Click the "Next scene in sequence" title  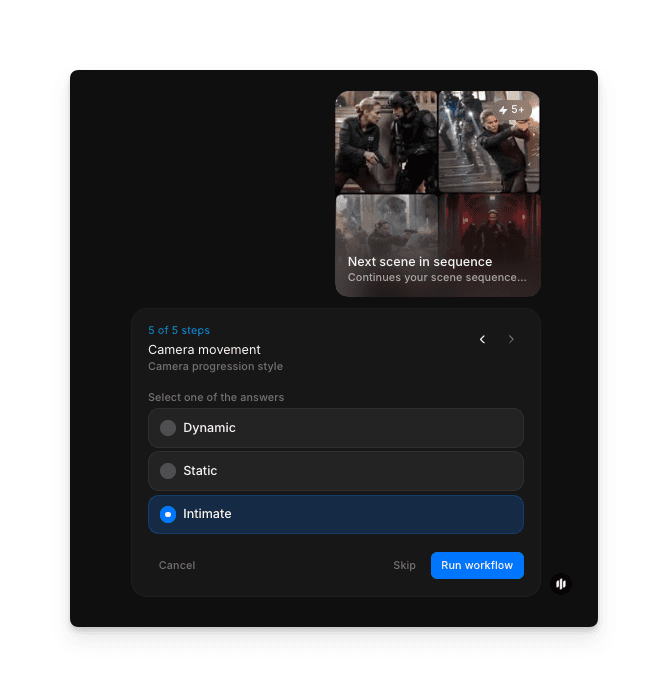pyautogui.click(x=420, y=262)
